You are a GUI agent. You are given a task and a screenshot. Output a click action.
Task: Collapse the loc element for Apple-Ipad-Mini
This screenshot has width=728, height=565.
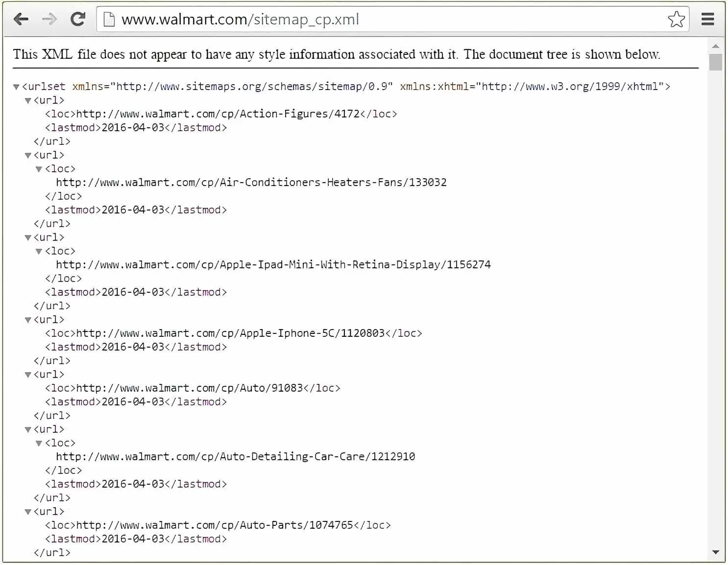tap(38, 251)
